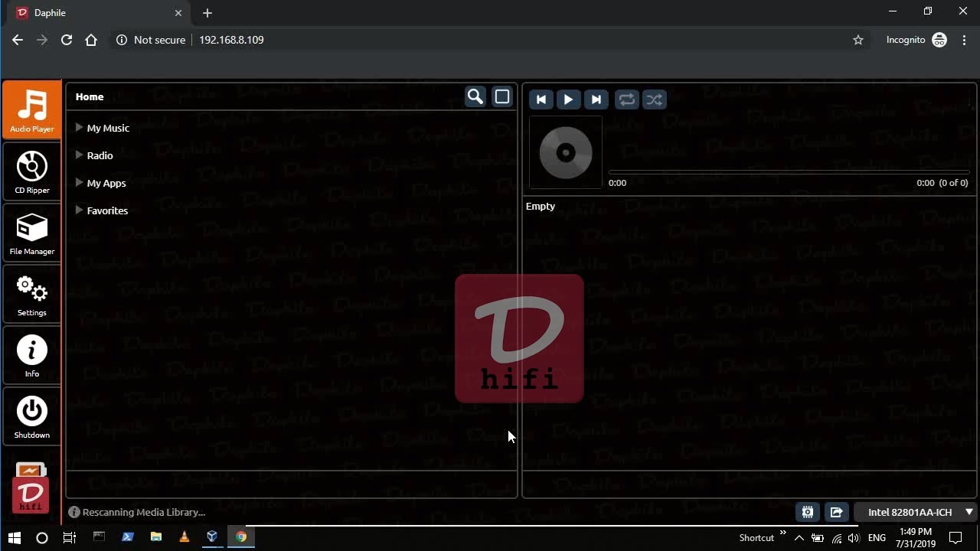Start playback with the play button
The height and width of the screenshot is (551, 980).
569,99
